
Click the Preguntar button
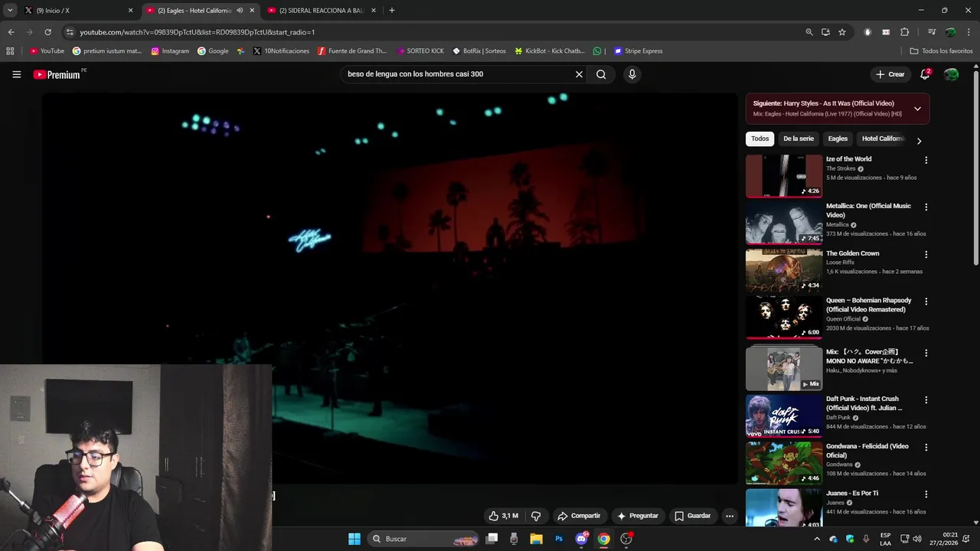tap(638, 516)
